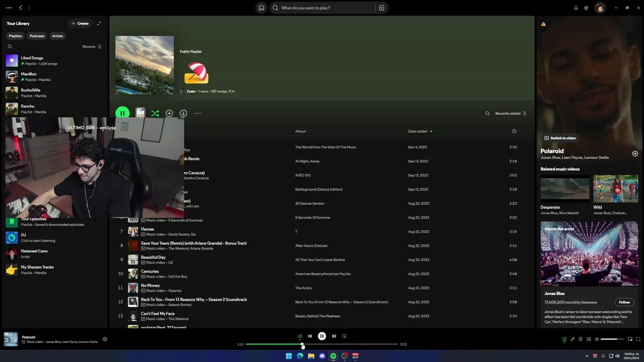Click the playlist cover image
Viewport: 644px width, 362px height.
point(144,65)
